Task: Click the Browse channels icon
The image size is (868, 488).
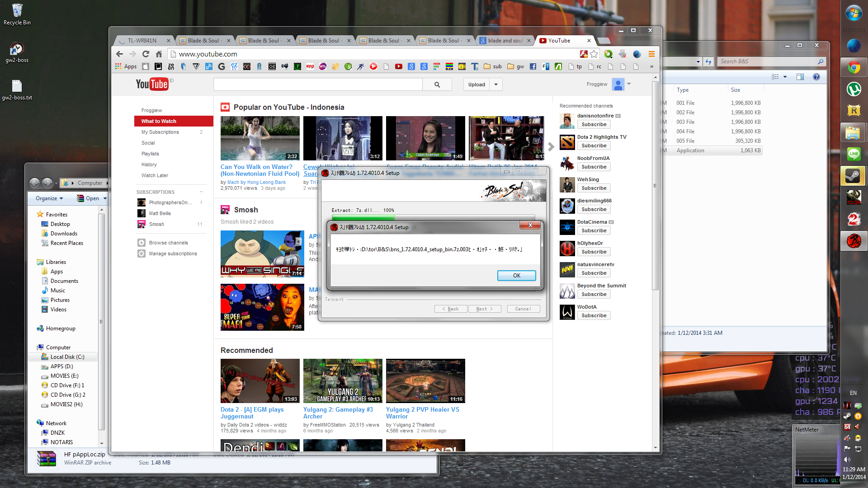Action: click(x=142, y=243)
